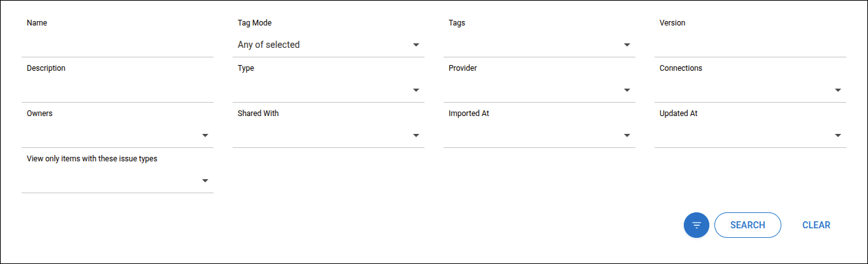Open the Type dropdown

pos(416,91)
